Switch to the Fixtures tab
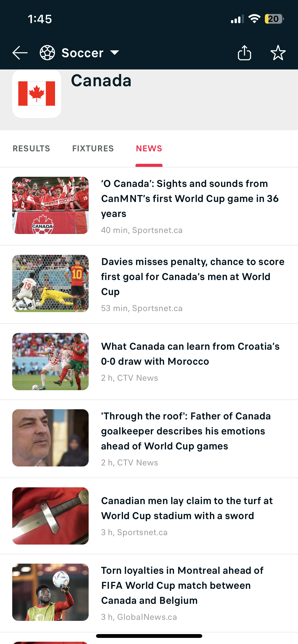The image size is (298, 644). [93, 149]
